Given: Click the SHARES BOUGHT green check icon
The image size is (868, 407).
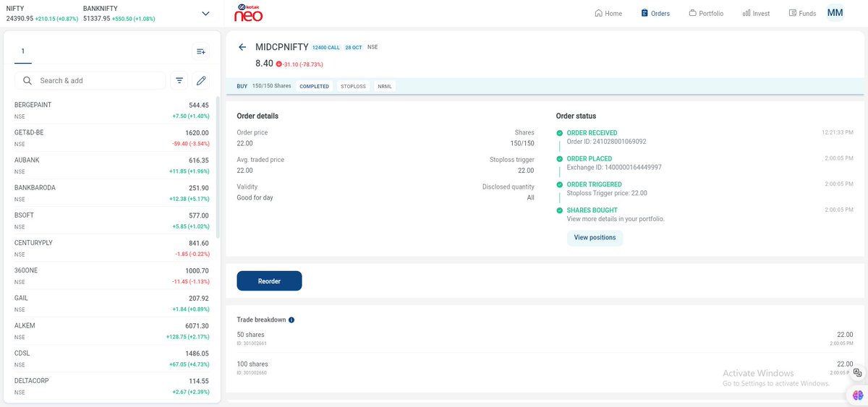Looking at the screenshot, I should pos(560,210).
